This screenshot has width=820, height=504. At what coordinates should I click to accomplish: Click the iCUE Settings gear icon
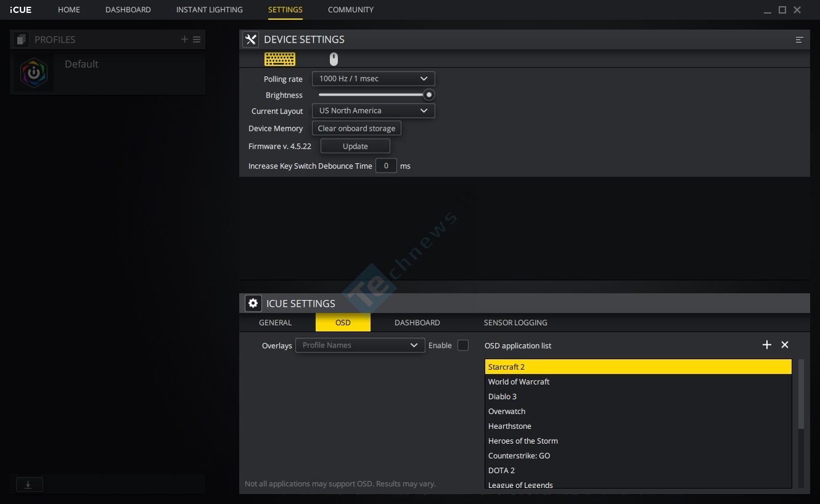(x=253, y=303)
